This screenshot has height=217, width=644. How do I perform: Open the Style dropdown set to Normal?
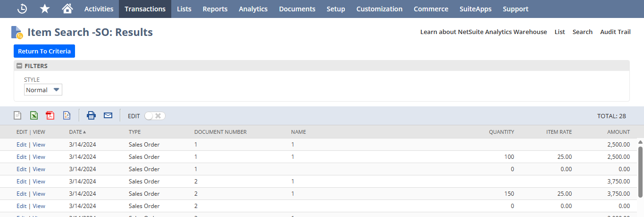point(43,90)
